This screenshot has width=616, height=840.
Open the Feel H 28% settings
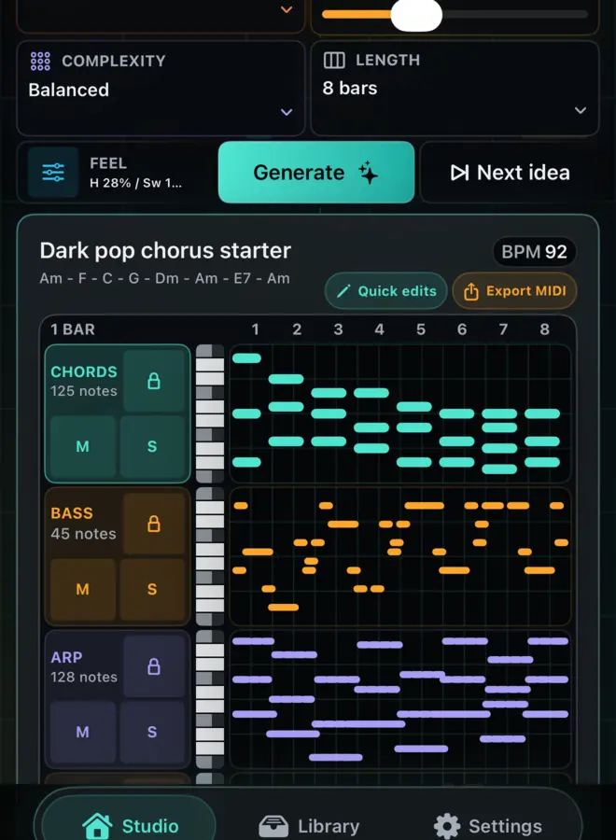click(x=117, y=172)
